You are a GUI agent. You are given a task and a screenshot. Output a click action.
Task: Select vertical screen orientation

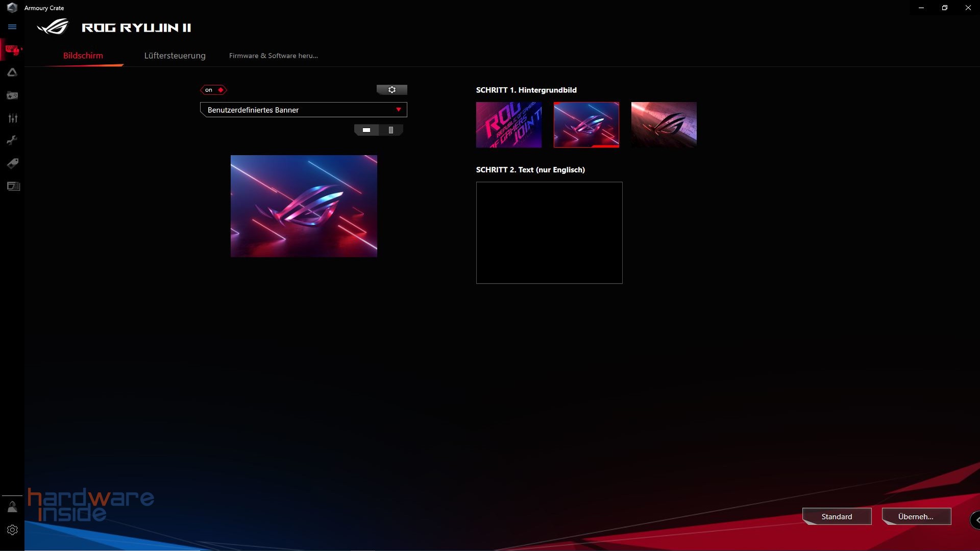(x=391, y=130)
